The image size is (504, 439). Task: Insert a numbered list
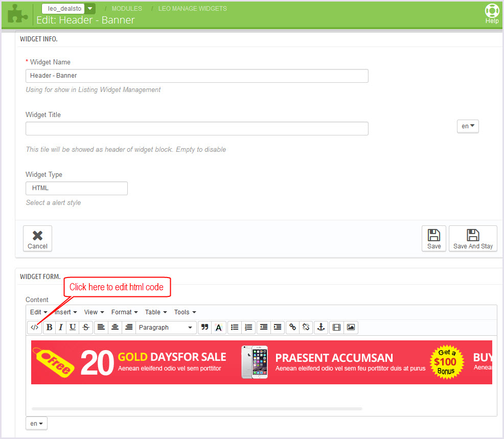[x=248, y=328]
